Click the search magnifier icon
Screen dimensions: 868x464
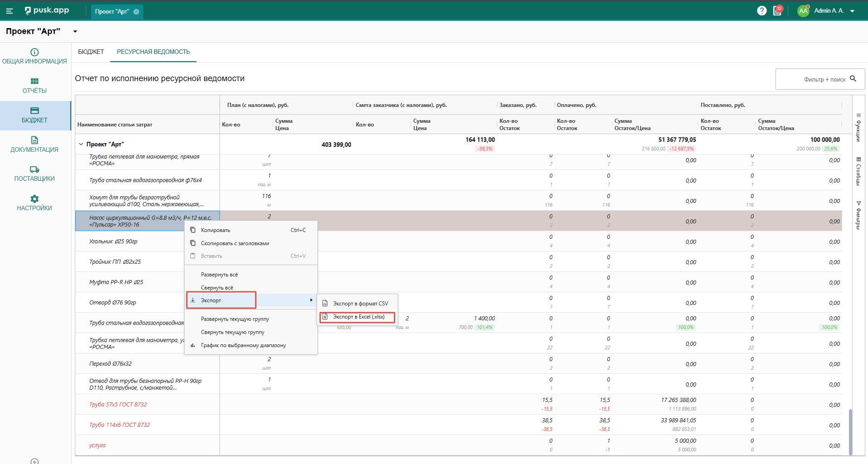click(853, 79)
